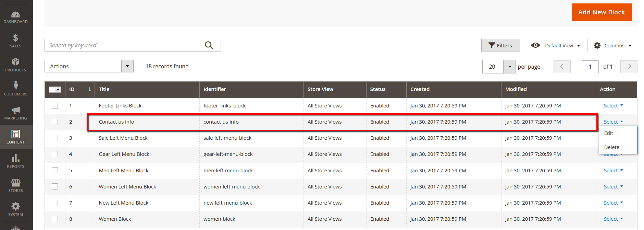Screen dimensions: 644x230
Task: Click the current page number field
Action: point(590,67)
